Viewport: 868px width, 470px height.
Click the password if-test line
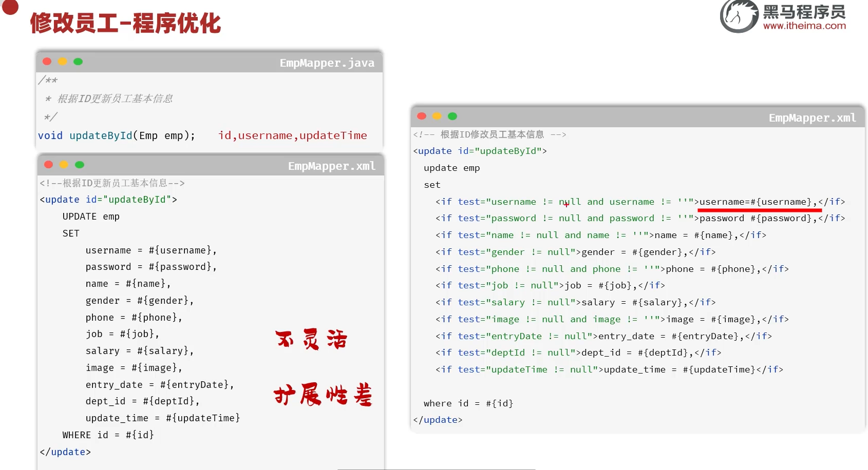coord(640,218)
